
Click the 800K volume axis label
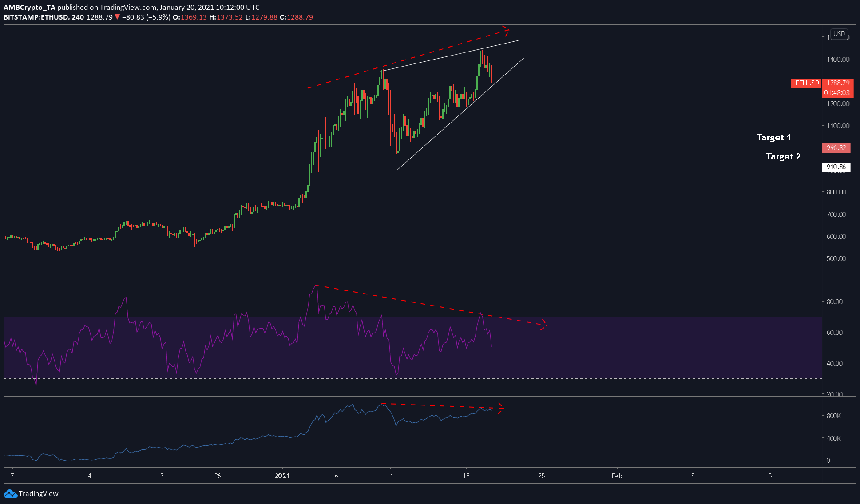click(x=834, y=416)
